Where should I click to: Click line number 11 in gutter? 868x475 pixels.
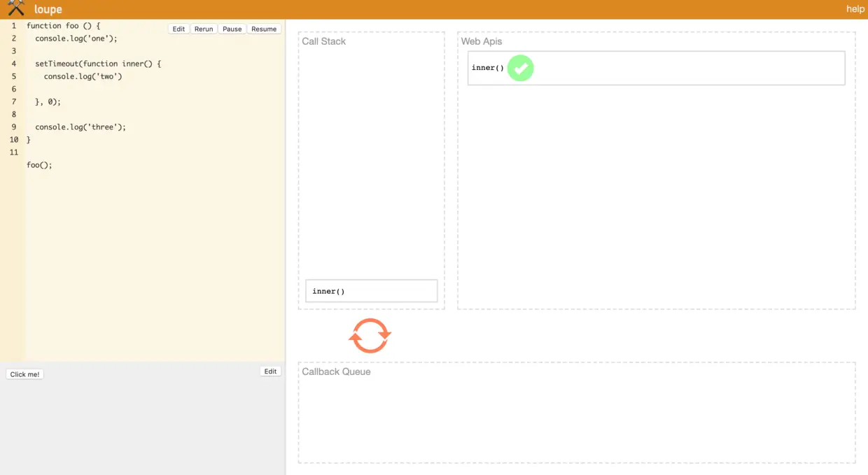coord(14,152)
